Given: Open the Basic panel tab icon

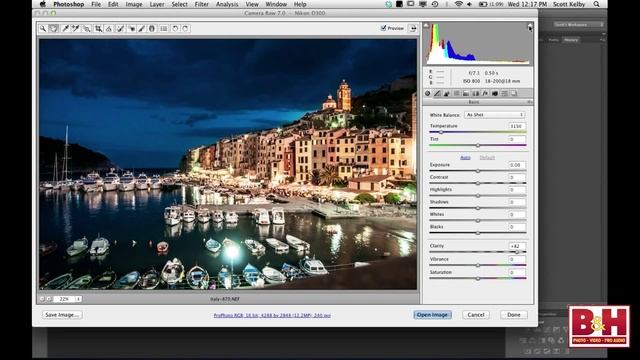Looking at the screenshot, I should click(427, 93).
